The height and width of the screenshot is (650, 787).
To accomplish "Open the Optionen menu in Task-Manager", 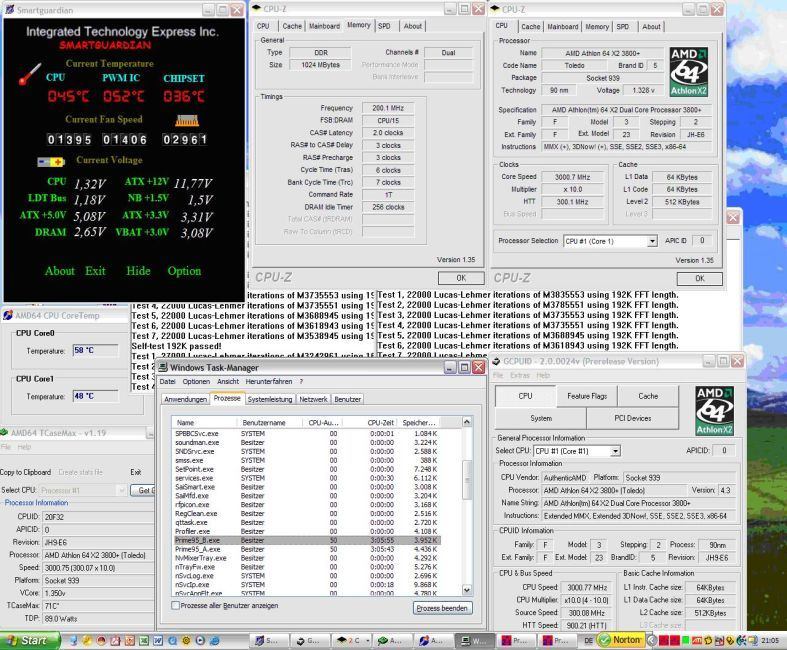I will (196, 381).
